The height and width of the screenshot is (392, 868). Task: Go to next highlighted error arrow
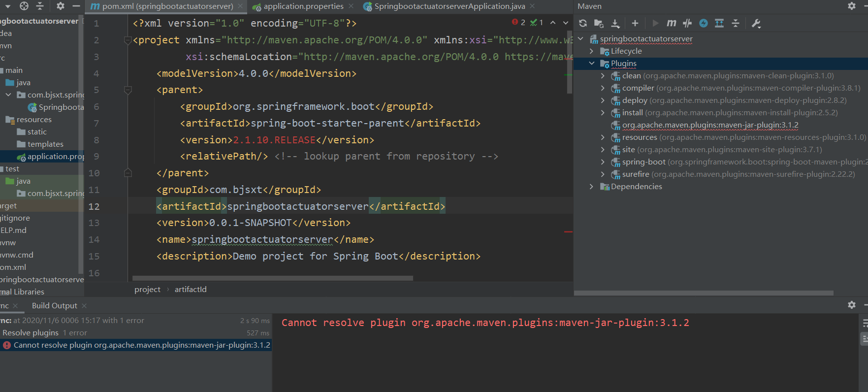(566, 23)
